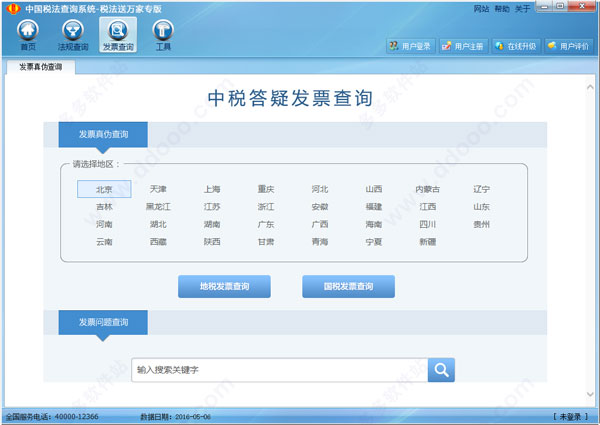Viewport: 600px width, 425px height.
Task: Open the 关于 menu item
Action: point(522,8)
